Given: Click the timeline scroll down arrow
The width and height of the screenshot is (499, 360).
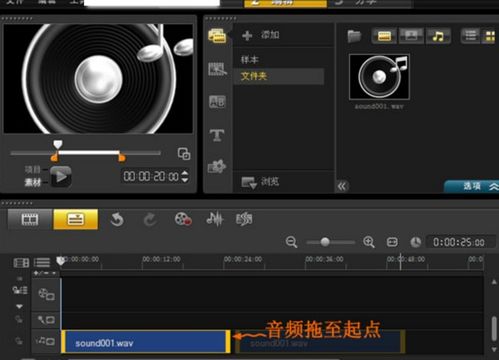Looking at the screenshot, I should pyautogui.click(x=494, y=349).
